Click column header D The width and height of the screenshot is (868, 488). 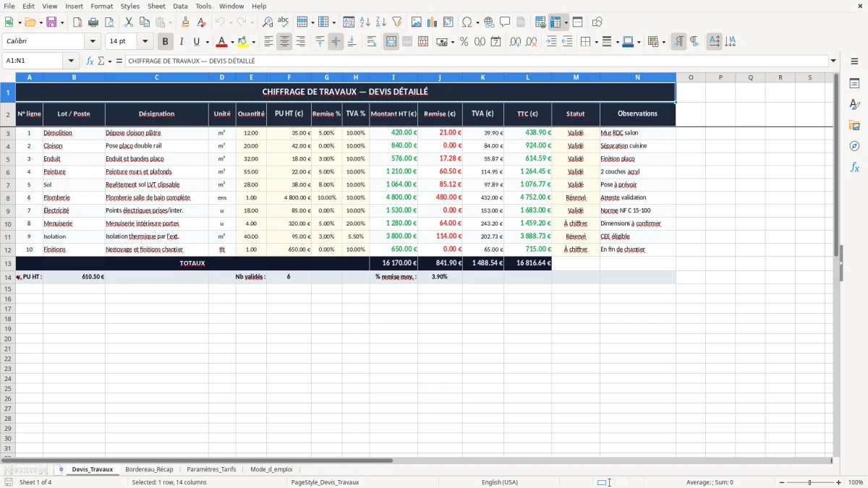coord(222,77)
